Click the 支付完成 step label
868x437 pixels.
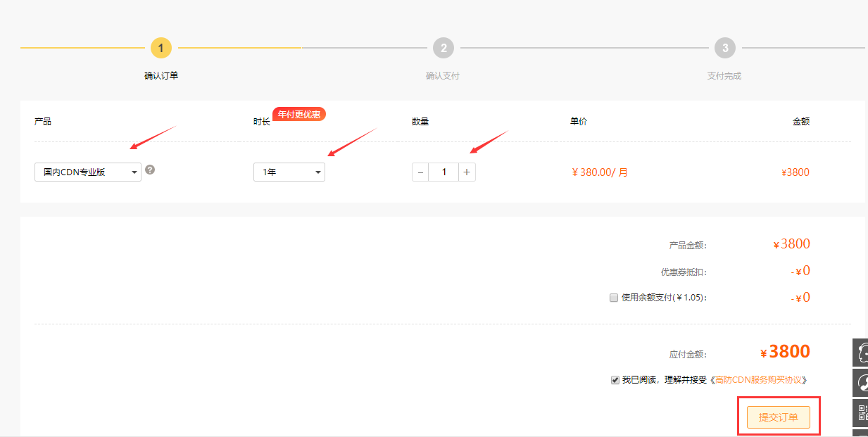[x=724, y=76]
